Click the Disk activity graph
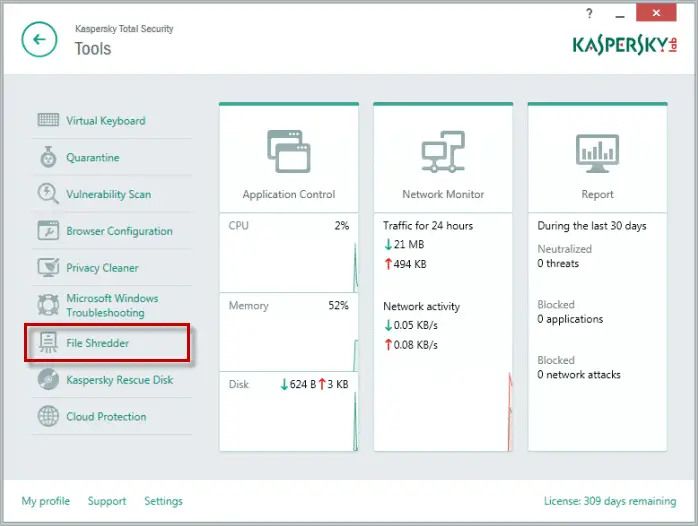The height and width of the screenshot is (526, 698). click(288, 412)
